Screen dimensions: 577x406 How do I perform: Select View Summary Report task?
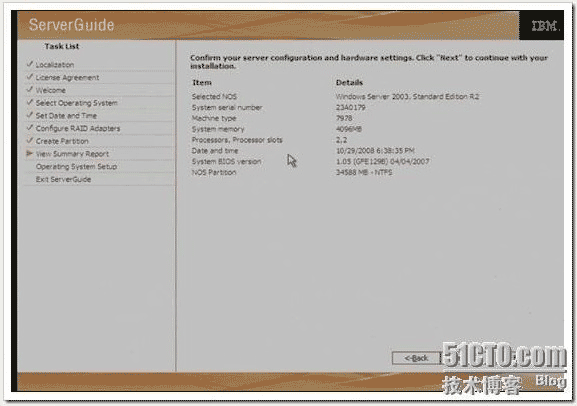point(72,154)
